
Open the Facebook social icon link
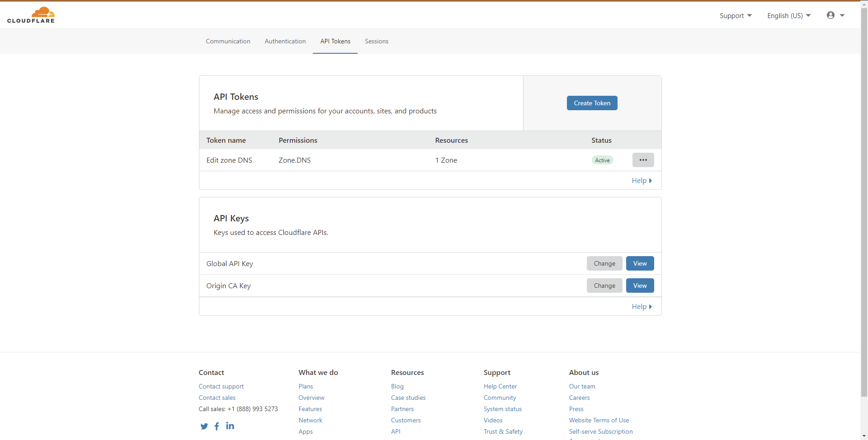pyautogui.click(x=217, y=426)
